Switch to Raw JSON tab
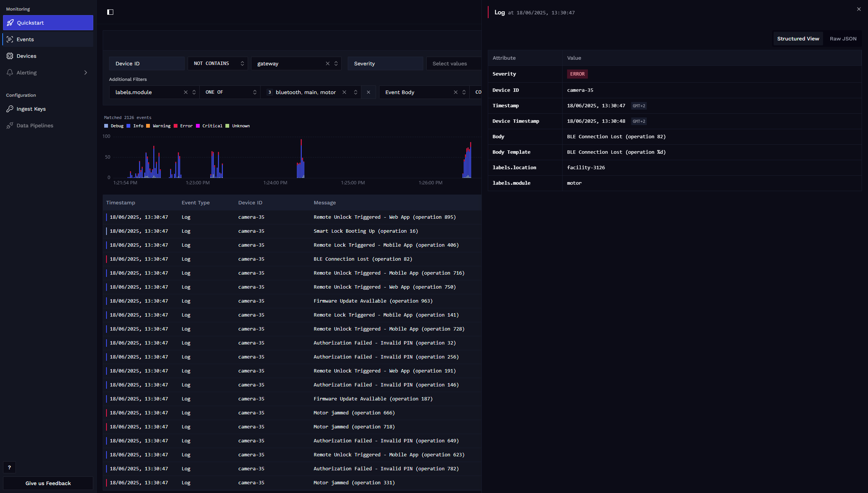The height and width of the screenshot is (493, 868). point(843,39)
